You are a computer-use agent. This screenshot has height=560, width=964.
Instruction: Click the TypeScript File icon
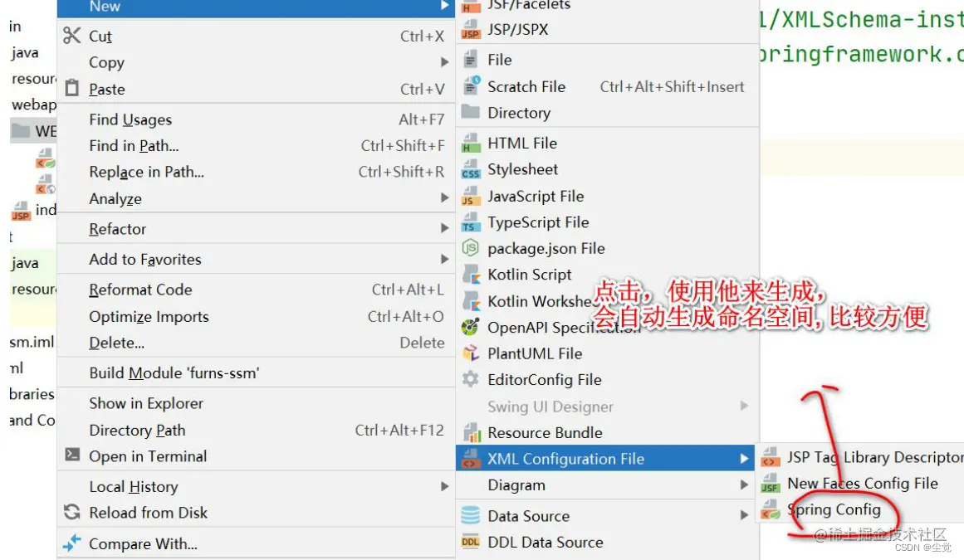point(470,222)
